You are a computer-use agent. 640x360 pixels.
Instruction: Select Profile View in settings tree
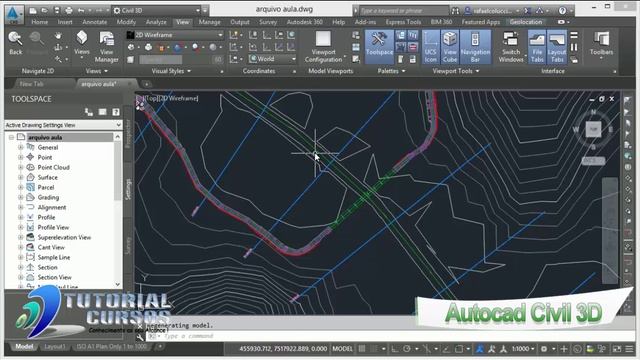pyautogui.click(x=53, y=227)
